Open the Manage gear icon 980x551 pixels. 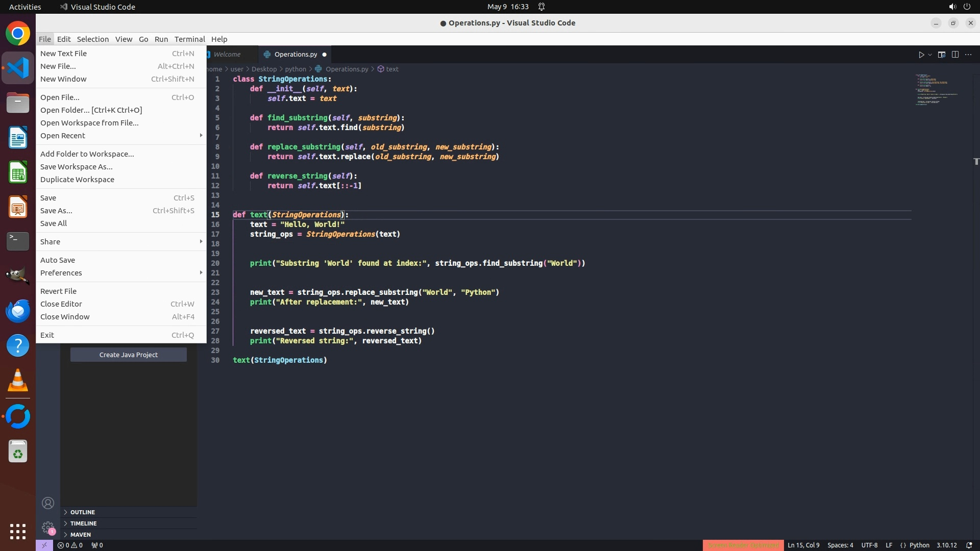[x=48, y=527]
